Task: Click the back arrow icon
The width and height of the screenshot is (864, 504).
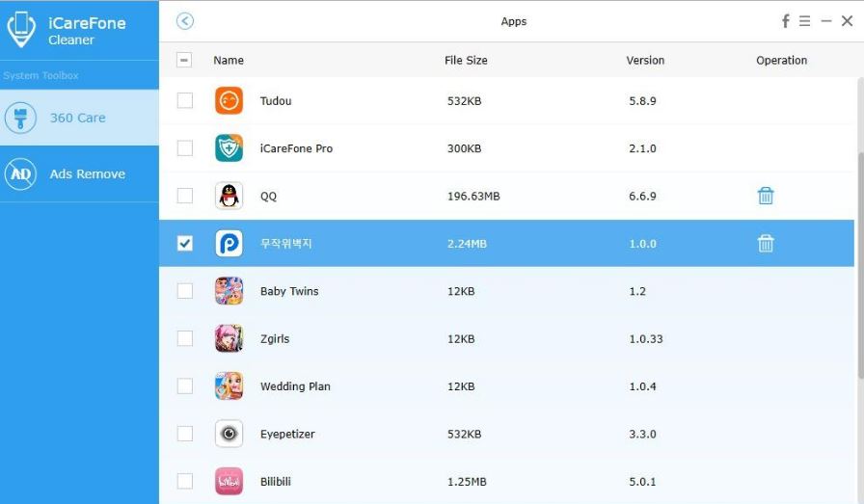Action: 185,21
